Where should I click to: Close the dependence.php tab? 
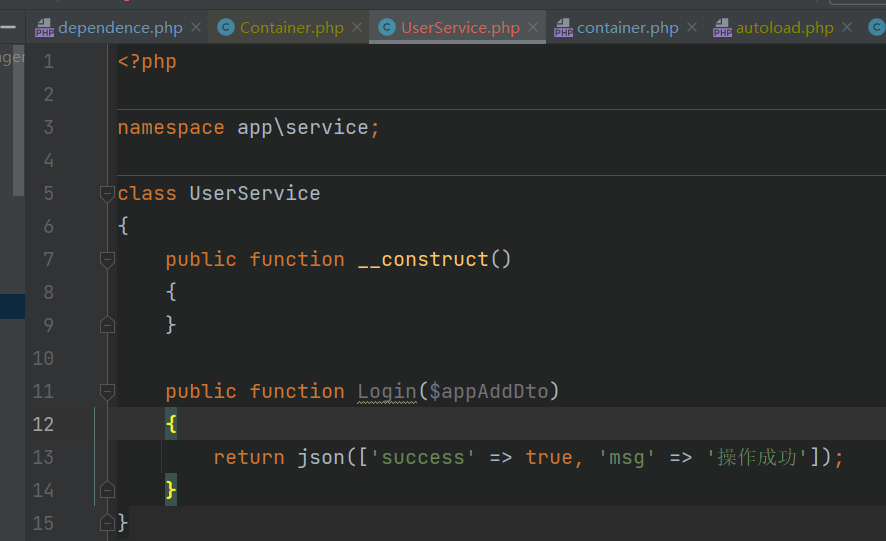tap(196, 27)
